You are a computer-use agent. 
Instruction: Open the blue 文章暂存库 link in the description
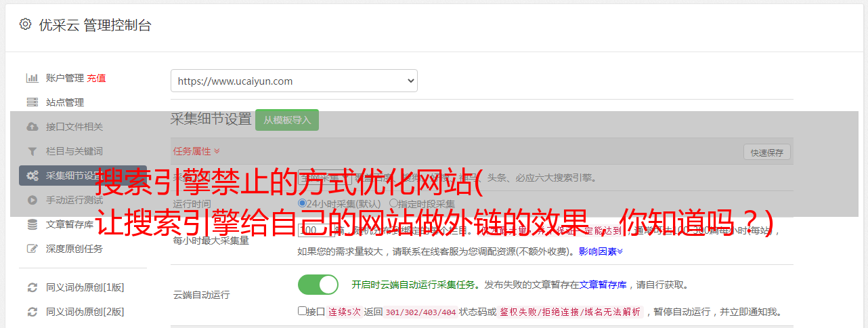603,285
